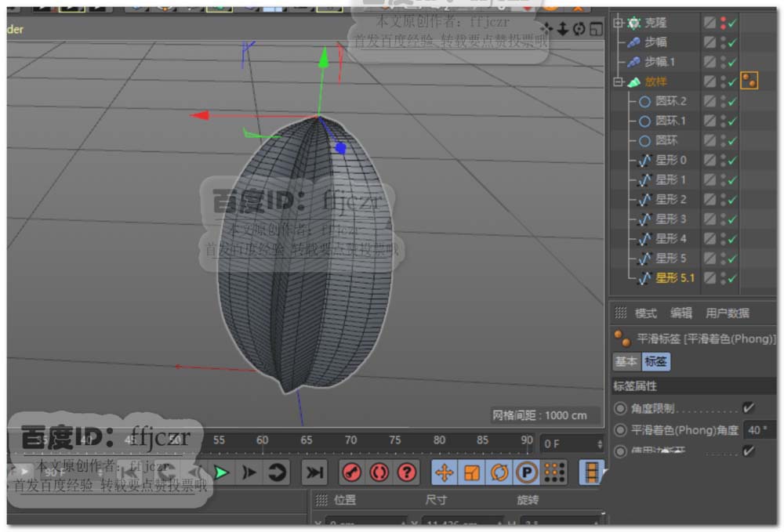Toggle the visibility dots for 克隆

coord(723,23)
